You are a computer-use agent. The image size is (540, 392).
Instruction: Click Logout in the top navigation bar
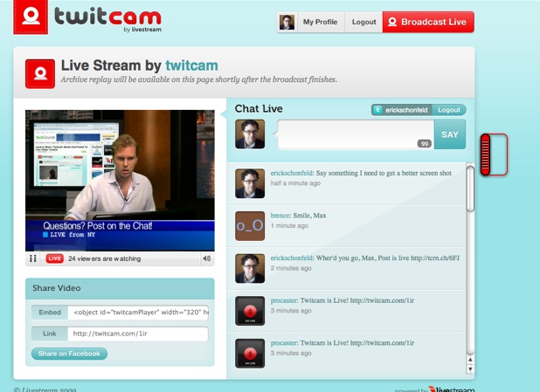click(363, 22)
